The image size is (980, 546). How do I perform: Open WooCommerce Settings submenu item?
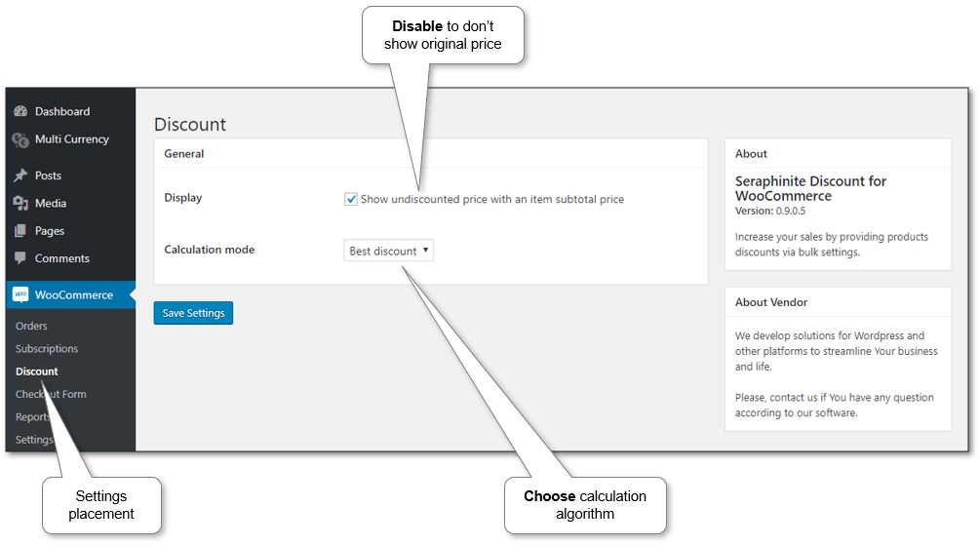(x=34, y=440)
